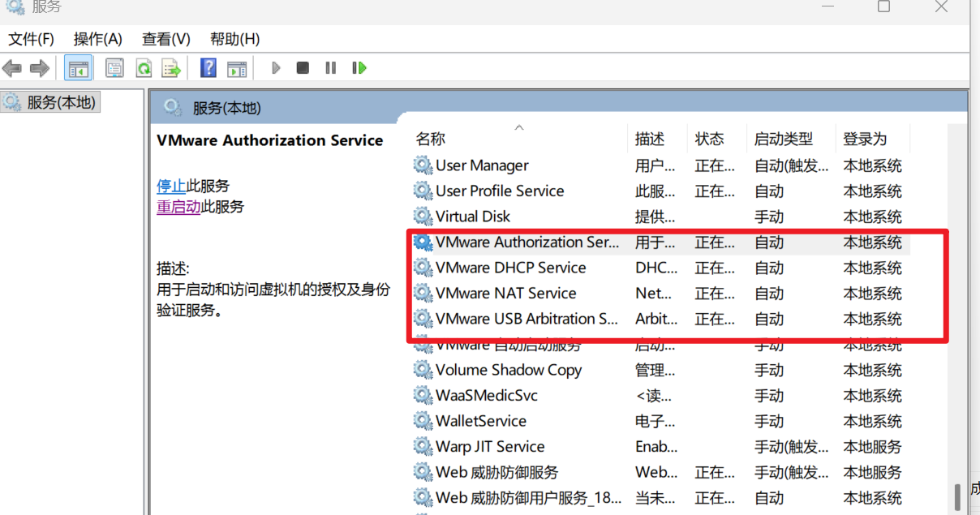Screen dimensions: 980x515
Task: Maximize the 服务 window
Action: [883, 6]
